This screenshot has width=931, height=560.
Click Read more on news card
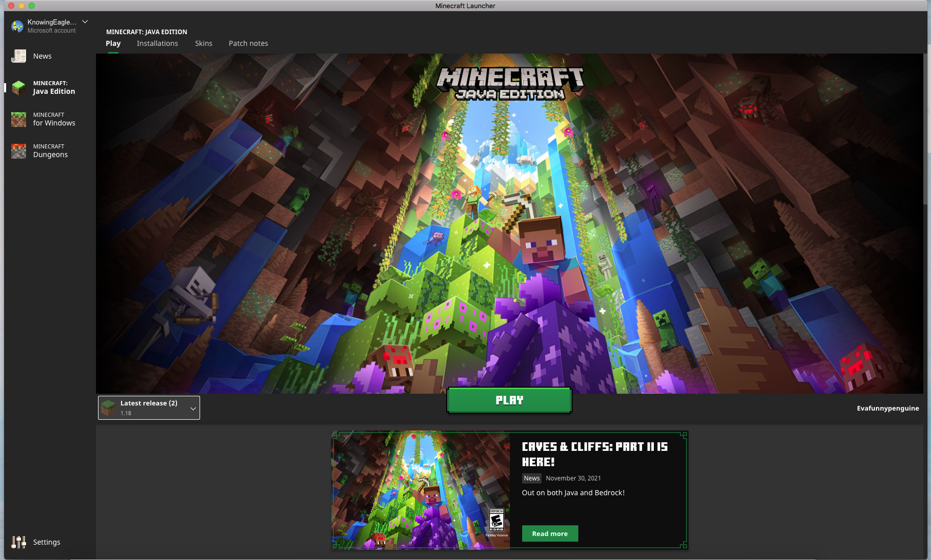550,533
